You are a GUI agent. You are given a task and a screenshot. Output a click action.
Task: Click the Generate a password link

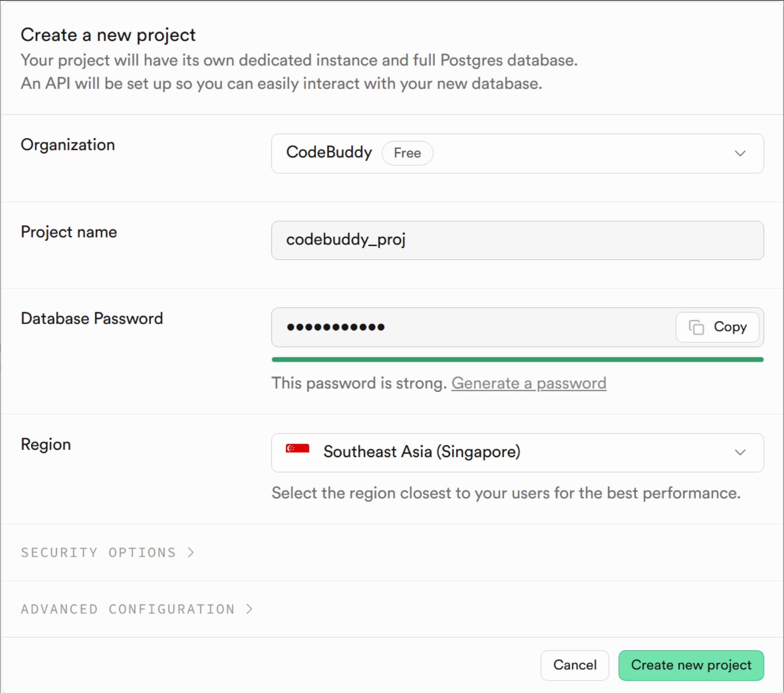coord(528,383)
